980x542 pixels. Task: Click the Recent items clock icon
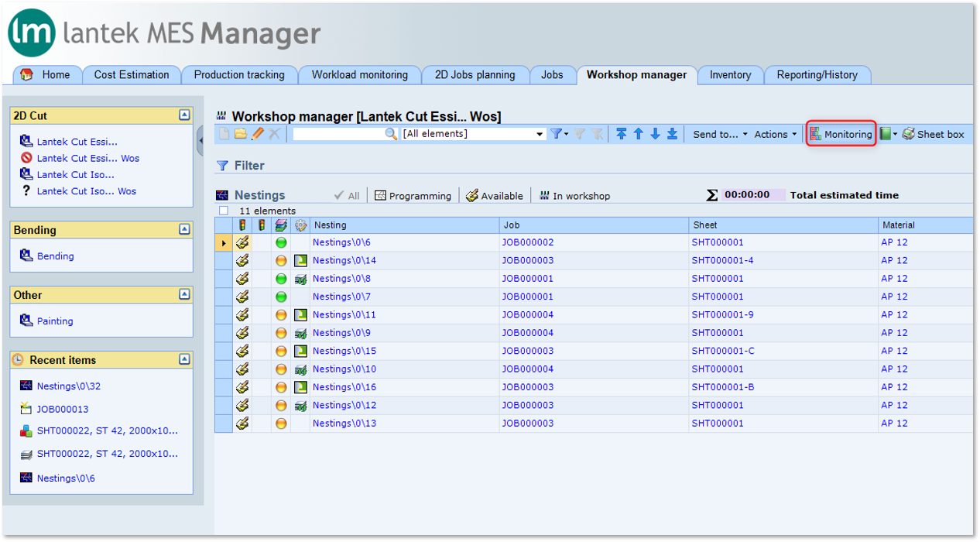pos(18,360)
